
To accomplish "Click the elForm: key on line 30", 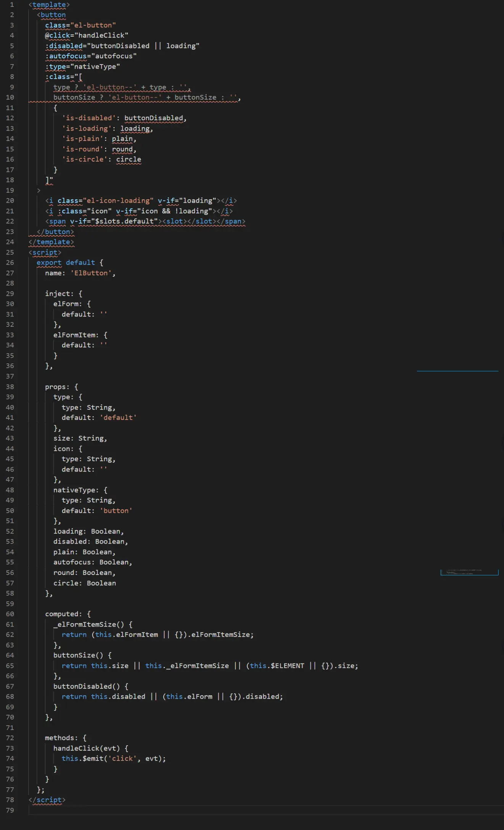I will tap(68, 304).
